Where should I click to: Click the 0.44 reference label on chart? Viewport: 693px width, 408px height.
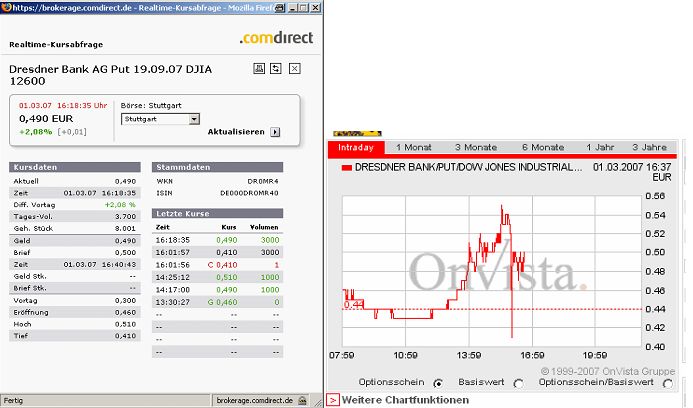click(x=353, y=305)
